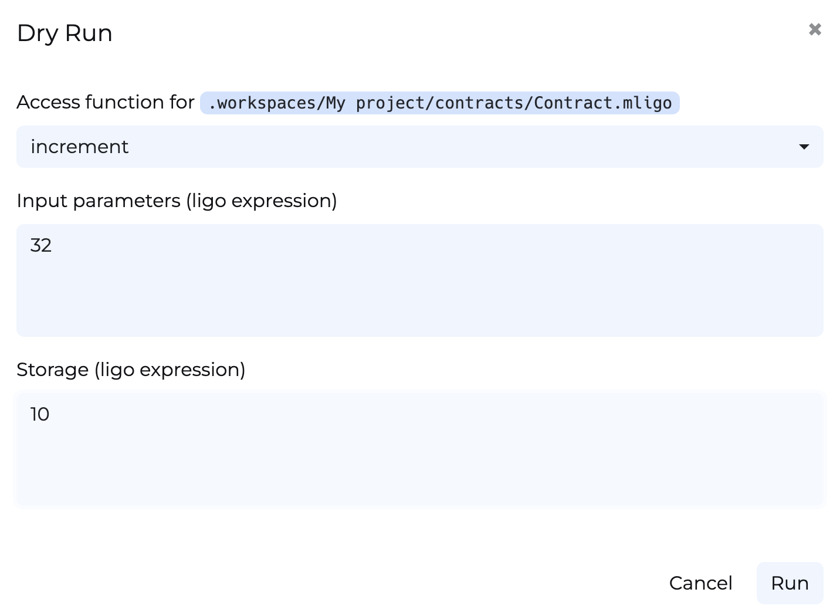Click 'Contract.mligo' filename in the path
This screenshot has height=616, width=840.
[602, 103]
